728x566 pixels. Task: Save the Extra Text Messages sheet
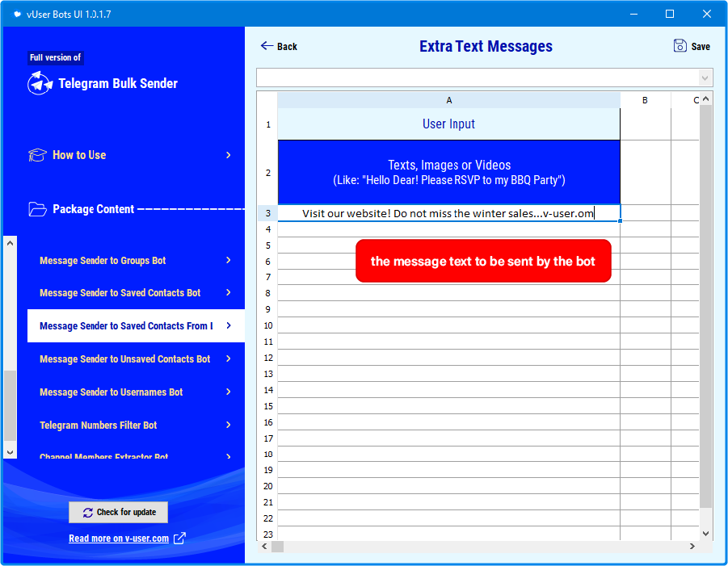coord(692,46)
